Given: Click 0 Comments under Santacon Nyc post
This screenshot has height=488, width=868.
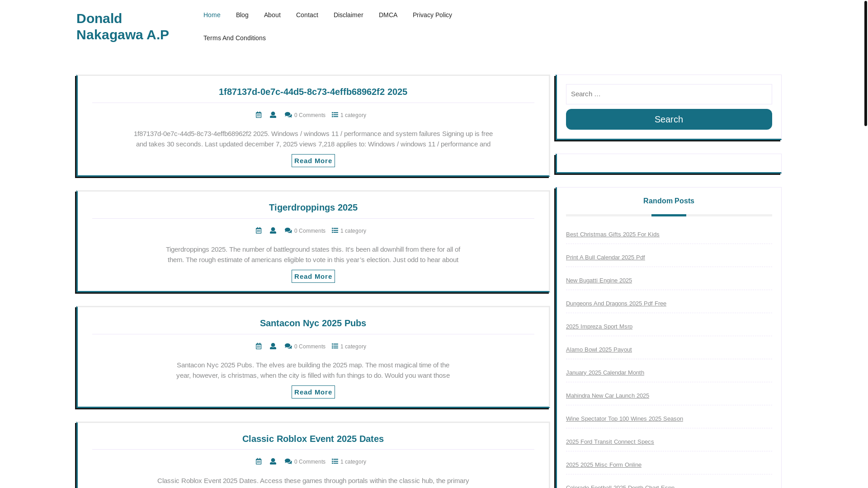Looking at the screenshot, I should 310,347.
